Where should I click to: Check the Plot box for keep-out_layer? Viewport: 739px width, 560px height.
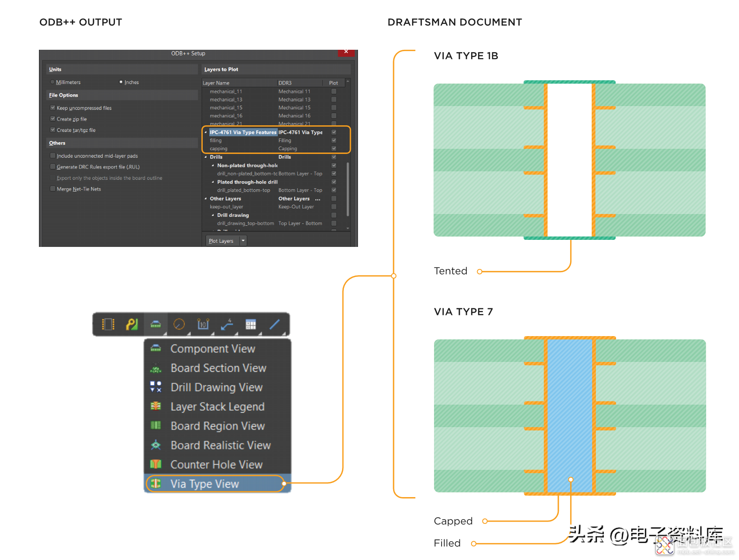[x=334, y=207]
